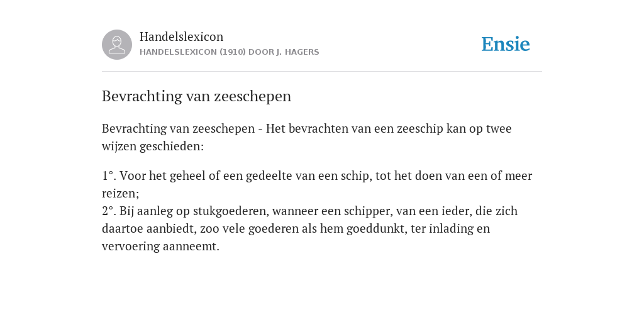Click the line 'wijzen geschieden:'

tap(153, 147)
